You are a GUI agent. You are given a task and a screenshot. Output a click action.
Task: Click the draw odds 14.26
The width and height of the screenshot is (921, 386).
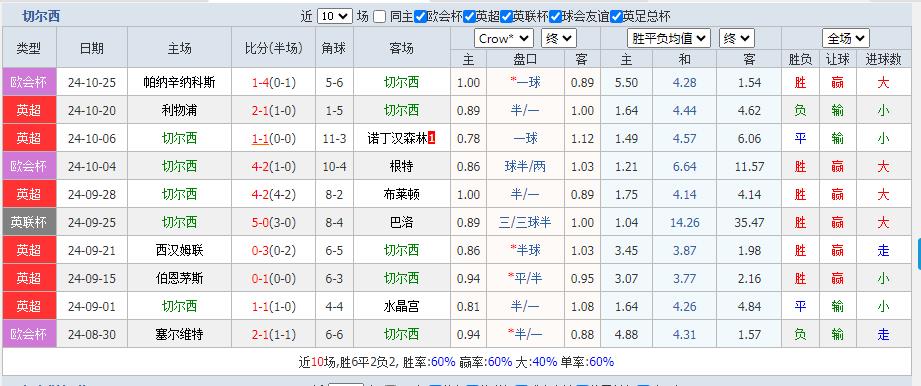684,223
